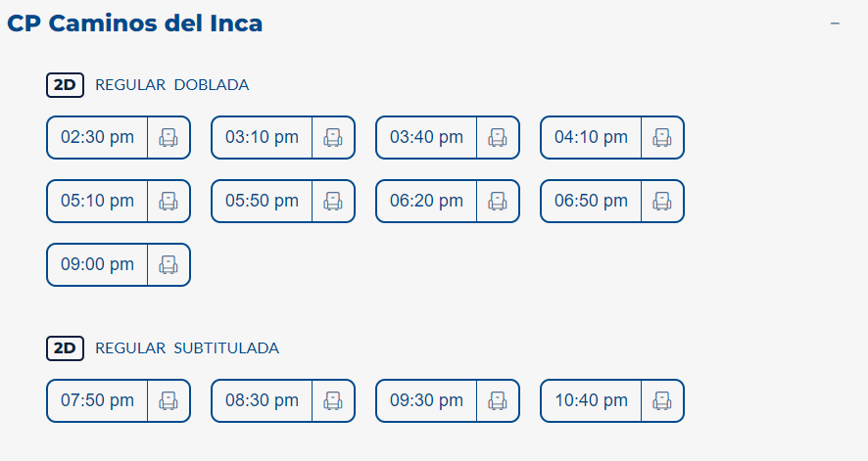
Task: Open seat map for 09:30 pm showtime
Action: tap(498, 401)
